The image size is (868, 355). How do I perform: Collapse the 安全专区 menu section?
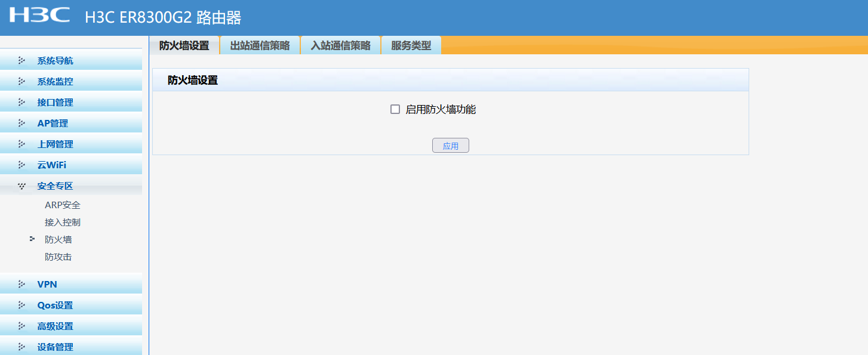pyautogui.click(x=71, y=186)
